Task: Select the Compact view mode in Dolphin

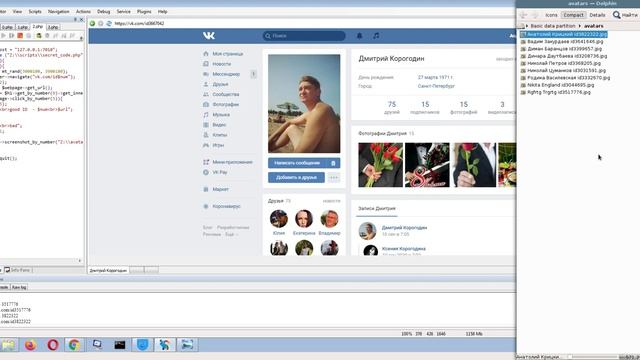Action: 573,15
